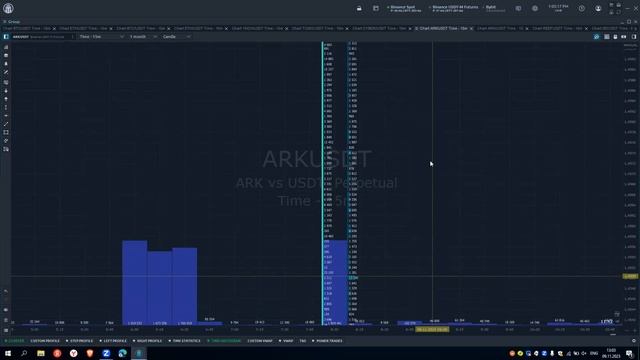
Task: Open the notification center icon in tray
Action: click(629, 353)
